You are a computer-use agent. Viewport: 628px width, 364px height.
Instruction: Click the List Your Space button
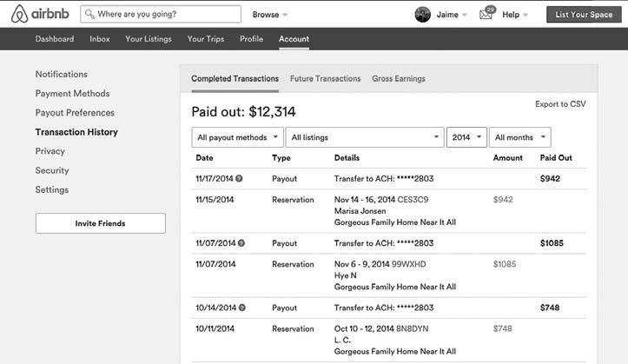tap(584, 15)
